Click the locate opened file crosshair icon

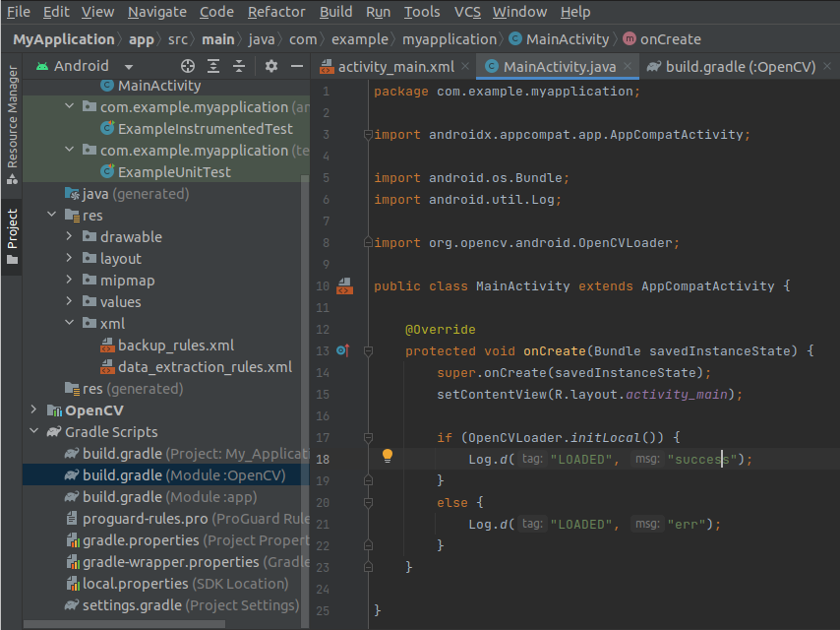pyautogui.click(x=187, y=66)
